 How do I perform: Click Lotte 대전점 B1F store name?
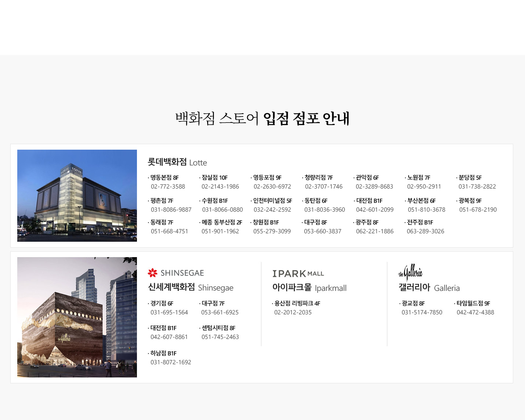tap(369, 201)
